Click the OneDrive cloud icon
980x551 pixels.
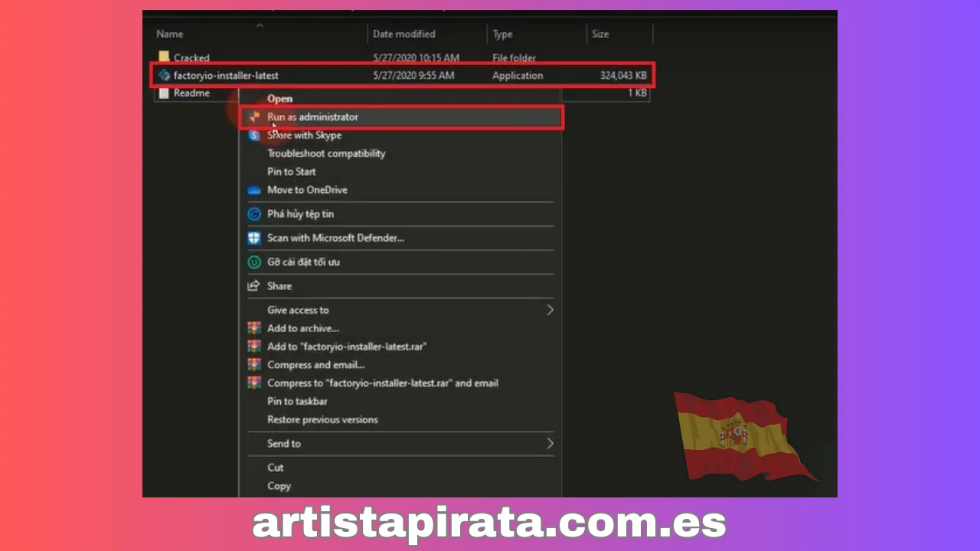tap(254, 190)
